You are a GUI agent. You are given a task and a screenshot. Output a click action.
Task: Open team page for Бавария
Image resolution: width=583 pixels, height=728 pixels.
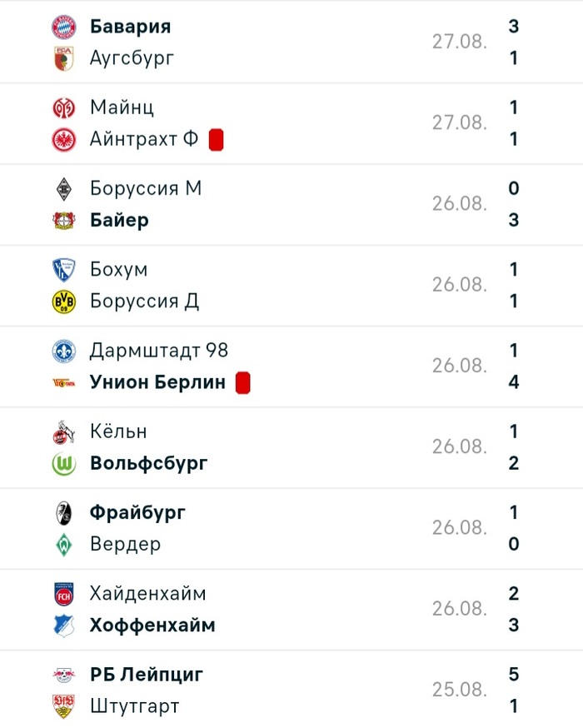point(130,27)
